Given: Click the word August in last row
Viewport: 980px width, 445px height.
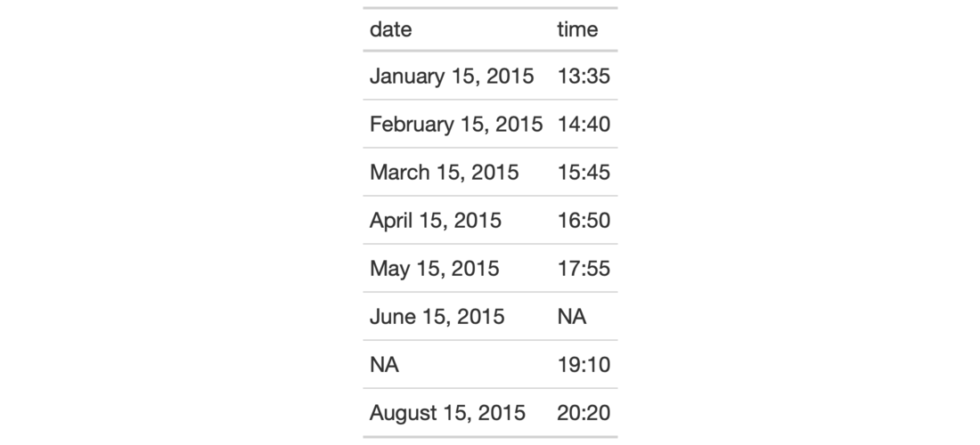Looking at the screenshot, I should (400, 413).
